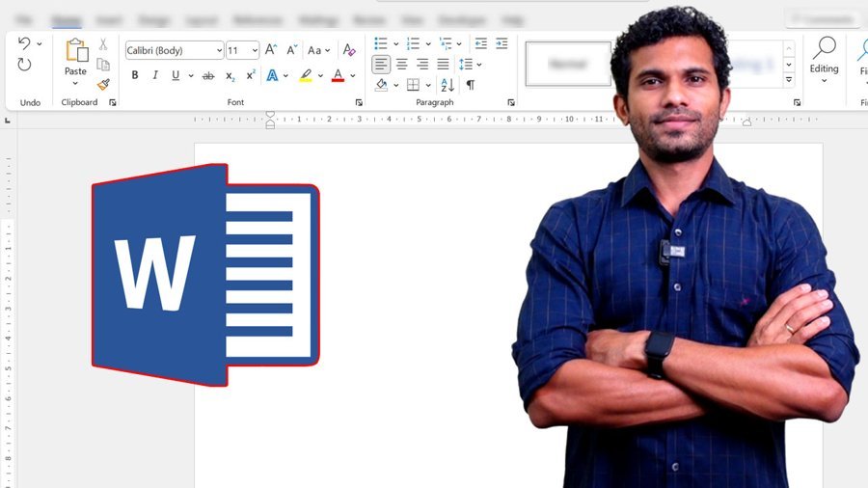The width and height of the screenshot is (868, 488).
Task: Align the paragraph to the right
Action: click(x=422, y=65)
